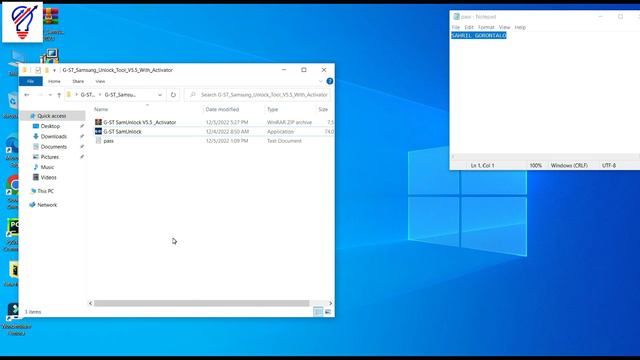This screenshot has width=640, height=360.
Task: Refresh the folder with the refresh icon
Action: (173, 95)
